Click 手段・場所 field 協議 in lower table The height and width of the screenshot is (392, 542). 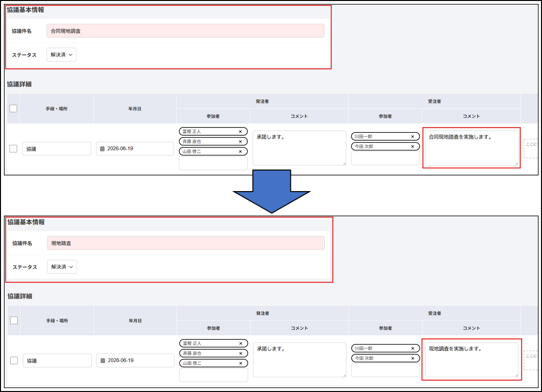click(57, 360)
